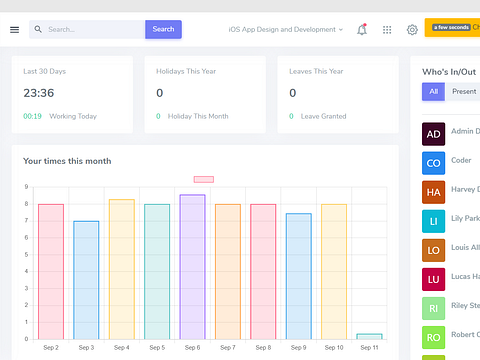Image resolution: width=480 pixels, height=360 pixels.
Task: Click the LI Lily Park avatar
Action: 433,221
